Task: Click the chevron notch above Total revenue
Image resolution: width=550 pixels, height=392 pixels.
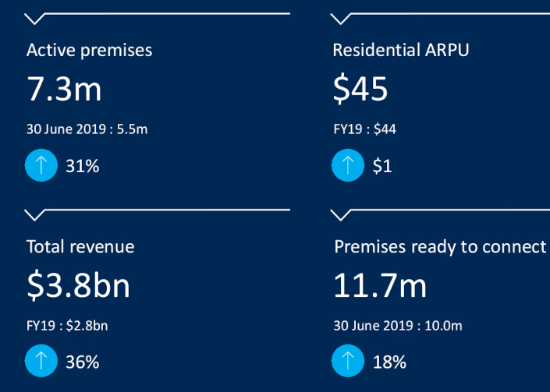Action: coord(35,214)
